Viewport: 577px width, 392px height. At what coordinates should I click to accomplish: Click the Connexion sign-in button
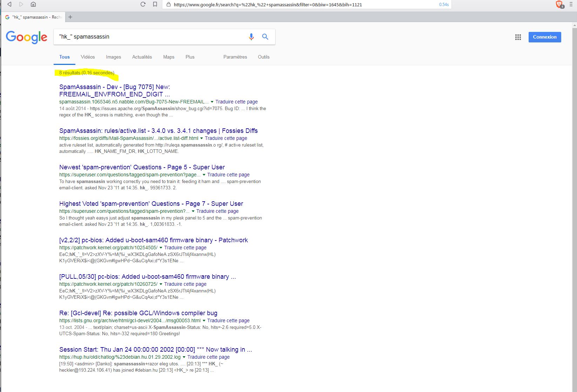tap(544, 37)
